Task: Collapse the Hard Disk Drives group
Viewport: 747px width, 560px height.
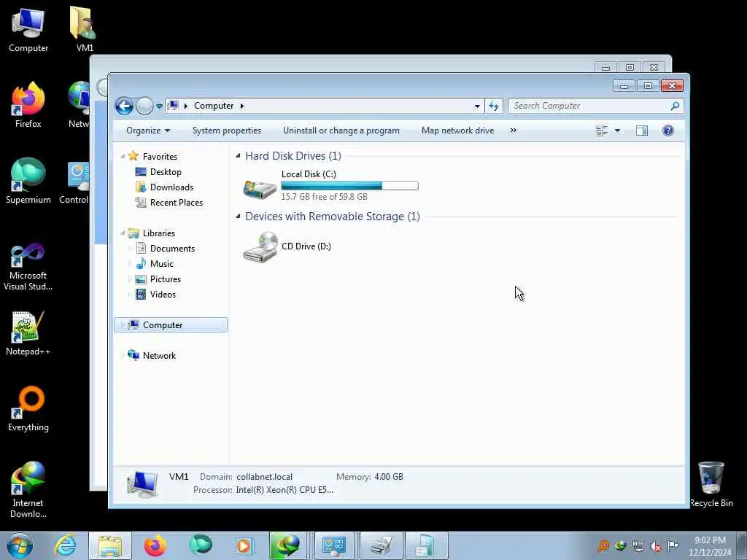Action: tap(238, 156)
